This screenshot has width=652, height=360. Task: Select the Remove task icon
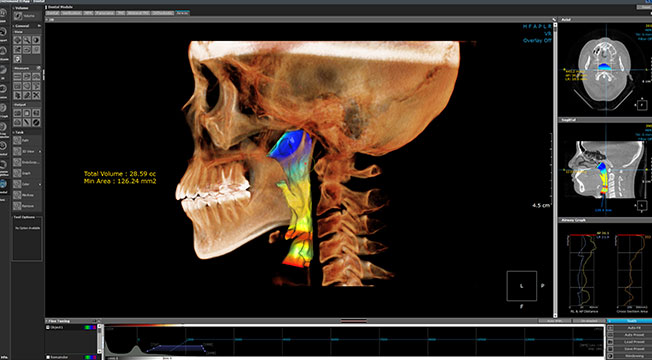[x=17, y=206]
